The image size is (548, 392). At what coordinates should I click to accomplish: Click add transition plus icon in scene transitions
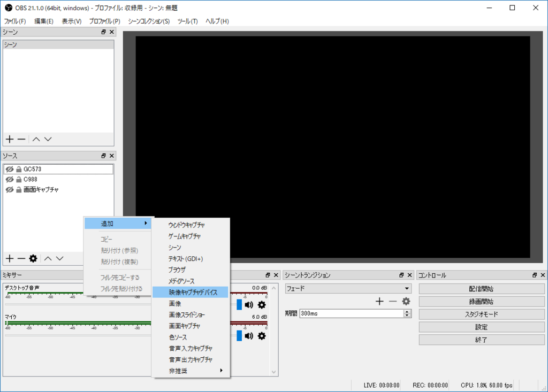tap(380, 301)
